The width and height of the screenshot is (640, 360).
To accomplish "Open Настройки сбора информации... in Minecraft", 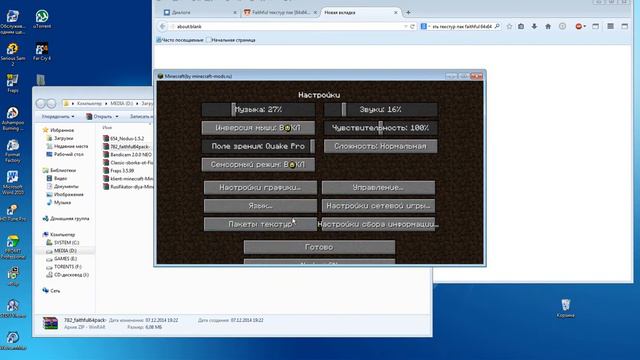I will [378, 224].
